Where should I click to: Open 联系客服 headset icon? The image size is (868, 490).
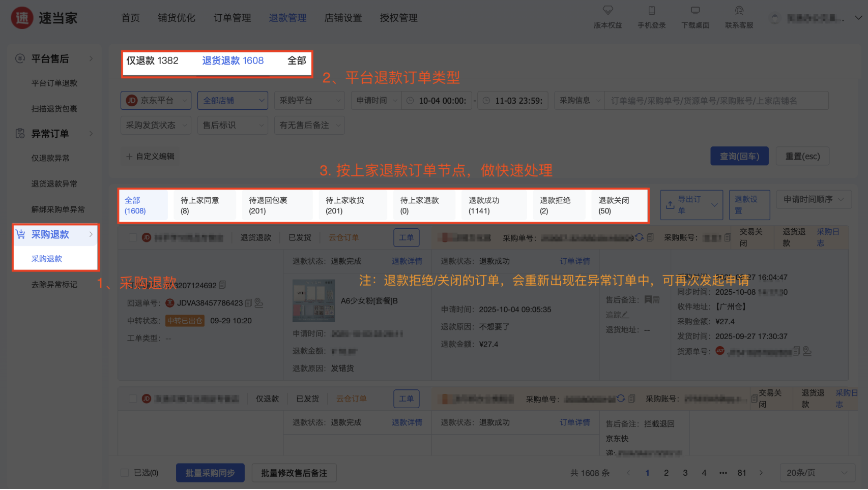[739, 10]
